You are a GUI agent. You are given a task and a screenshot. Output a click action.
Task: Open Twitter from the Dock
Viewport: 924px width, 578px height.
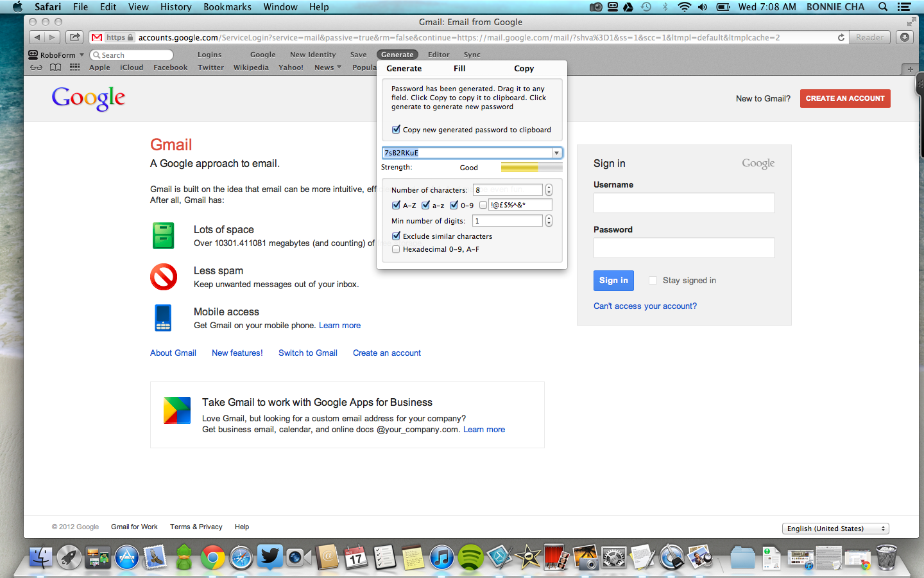point(269,557)
